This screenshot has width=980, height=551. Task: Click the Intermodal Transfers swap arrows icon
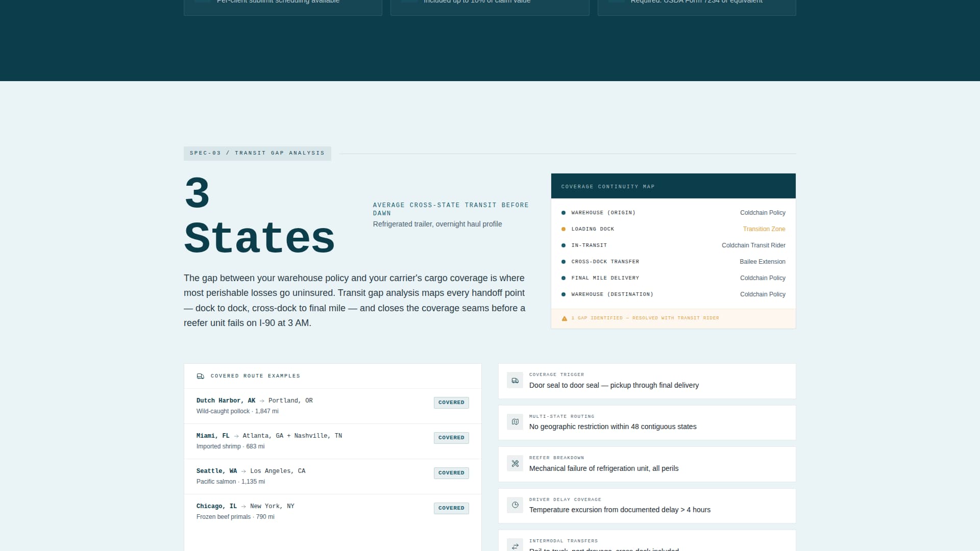pos(515,546)
